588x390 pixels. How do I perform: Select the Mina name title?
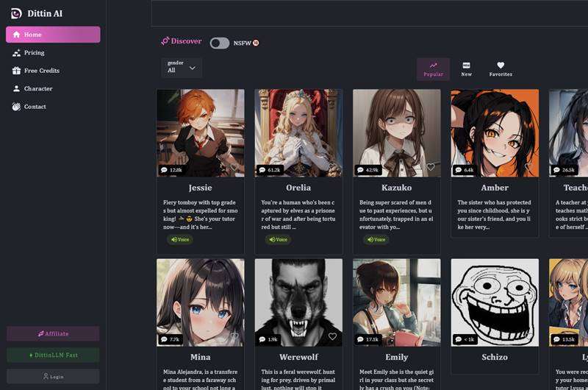[x=200, y=357]
